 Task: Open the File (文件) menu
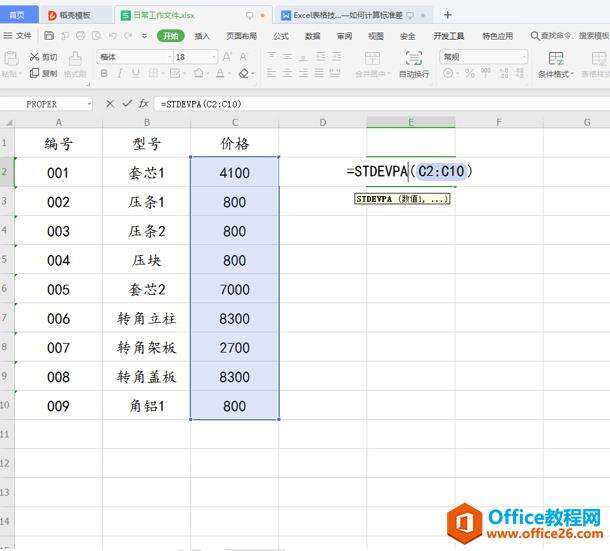click(17, 36)
